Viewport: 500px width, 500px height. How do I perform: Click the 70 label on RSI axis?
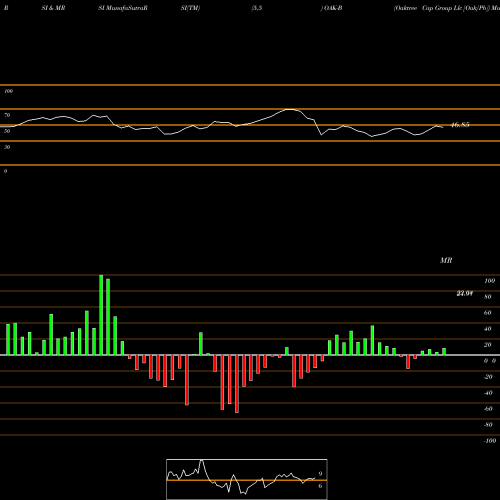coord(7,115)
